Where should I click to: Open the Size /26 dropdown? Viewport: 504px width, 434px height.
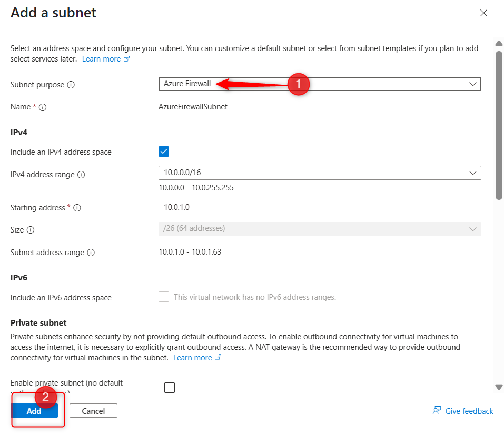[320, 229]
